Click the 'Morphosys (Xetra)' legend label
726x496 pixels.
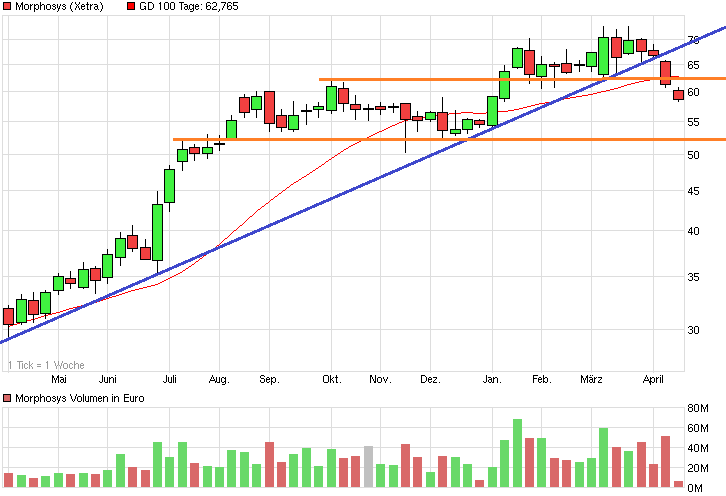59,6
